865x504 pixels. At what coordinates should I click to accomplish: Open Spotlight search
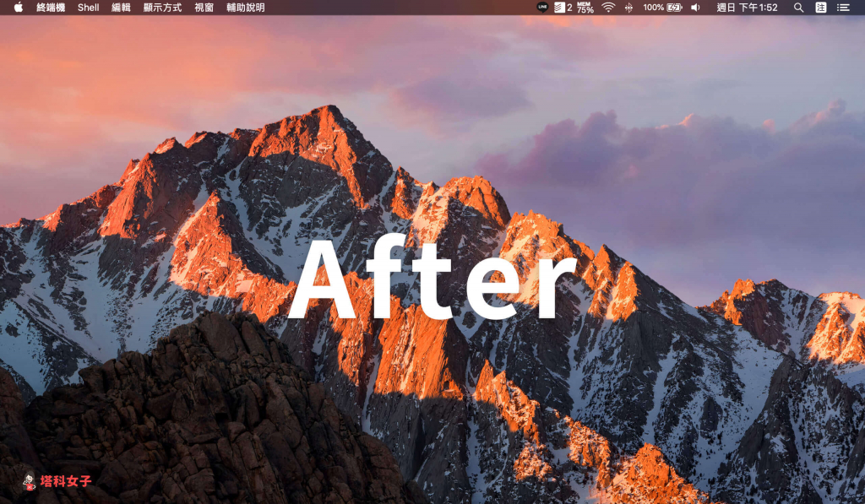798,7
